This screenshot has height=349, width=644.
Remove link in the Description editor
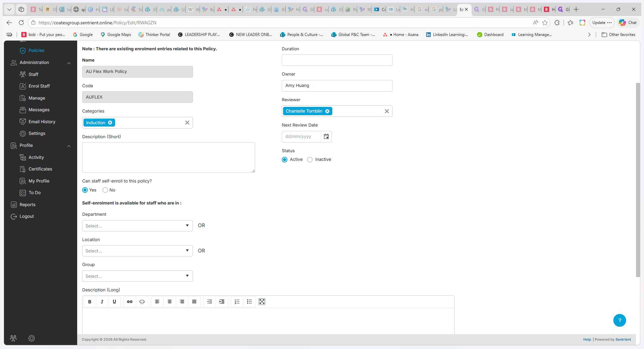point(142,302)
